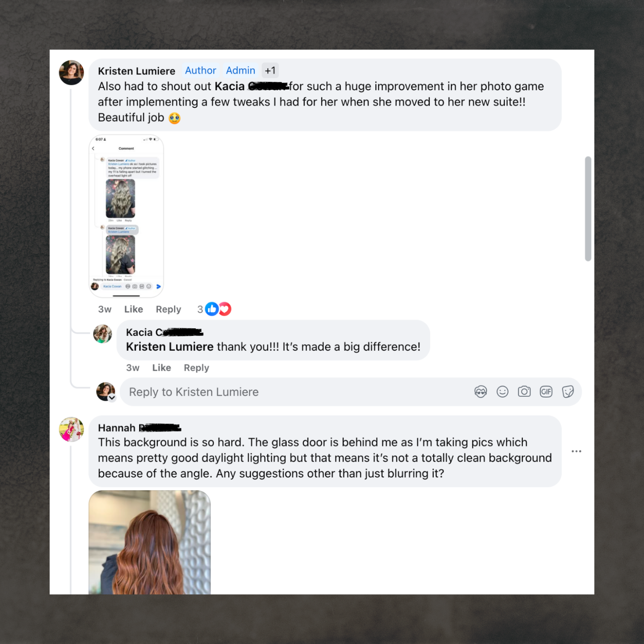Open the attached phone screenshot image
The width and height of the screenshot is (644, 644).
click(127, 216)
